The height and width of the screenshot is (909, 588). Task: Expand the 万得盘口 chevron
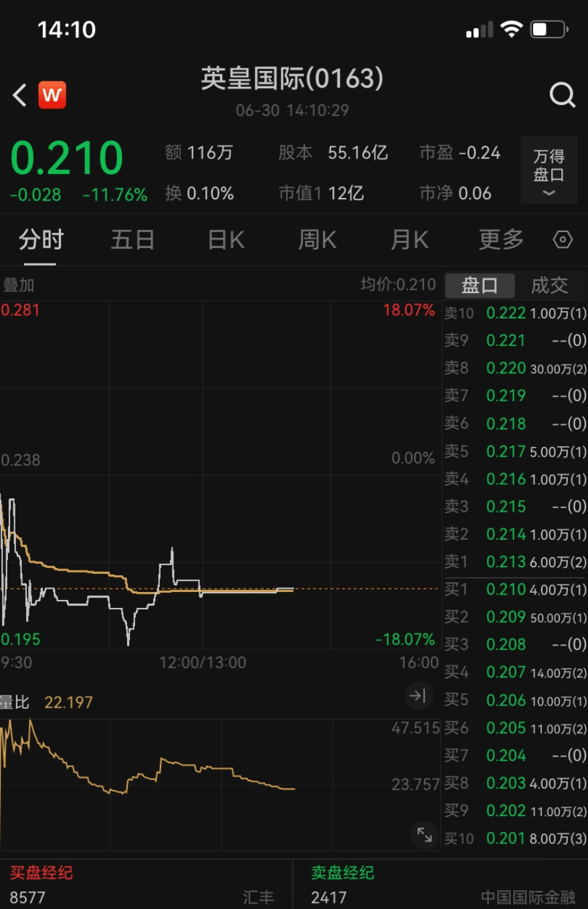point(549,194)
